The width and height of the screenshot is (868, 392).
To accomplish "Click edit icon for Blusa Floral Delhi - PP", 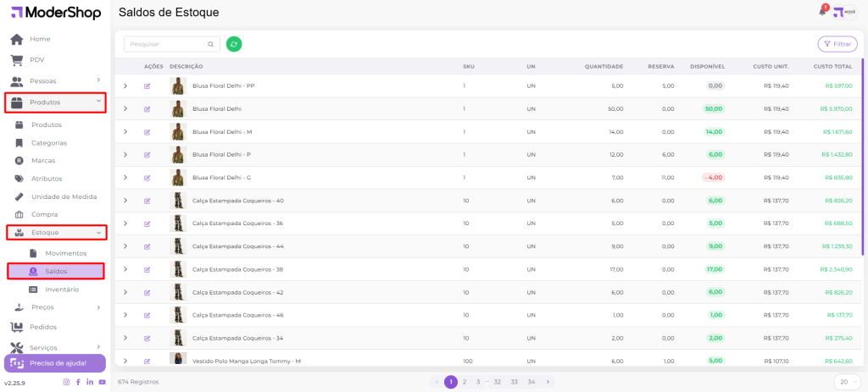I will coord(147,86).
